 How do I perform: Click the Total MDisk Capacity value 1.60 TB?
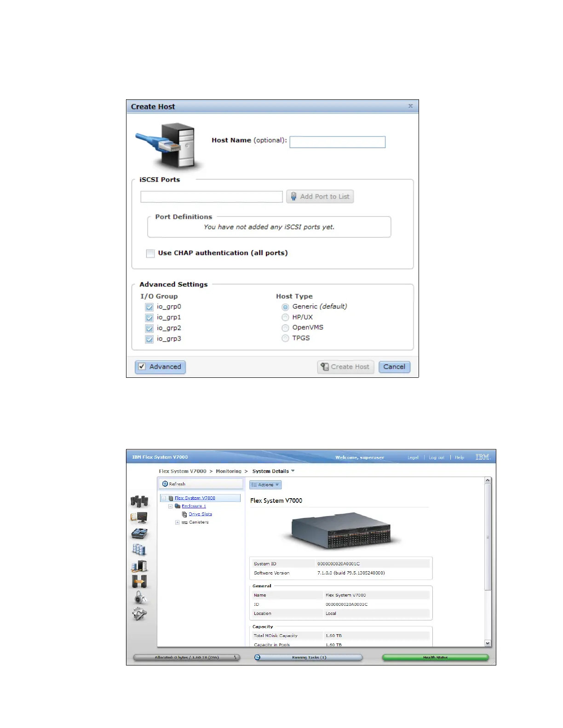[333, 636]
